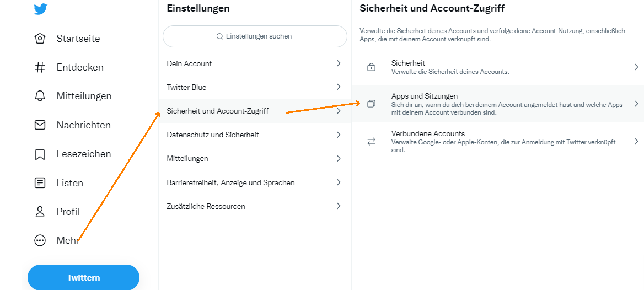Open the Startseite home icon
This screenshot has height=290, width=644.
click(40, 39)
